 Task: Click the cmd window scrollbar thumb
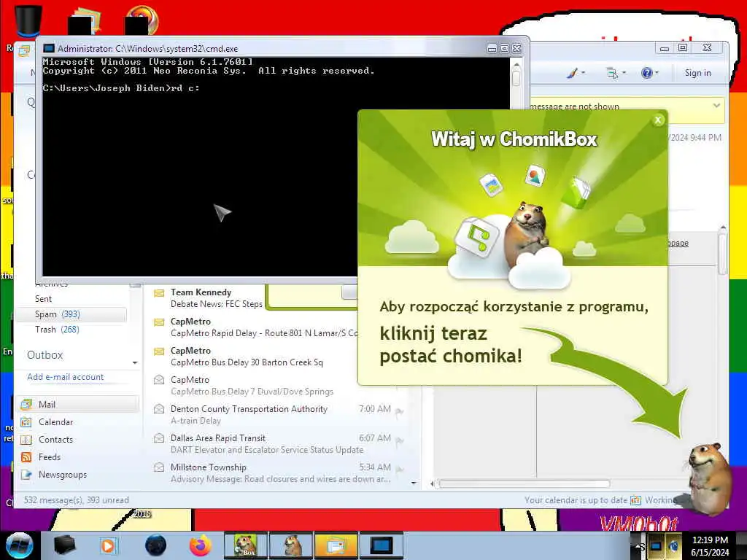click(x=516, y=78)
